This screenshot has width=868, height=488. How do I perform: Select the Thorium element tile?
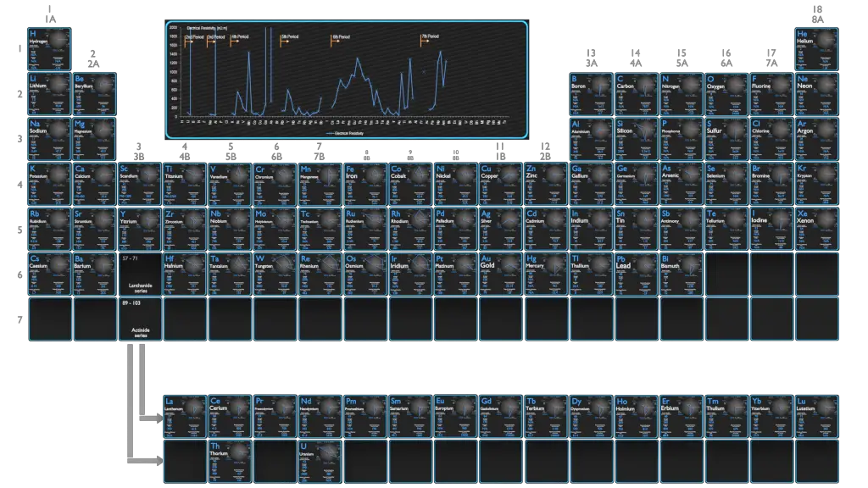click(229, 461)
